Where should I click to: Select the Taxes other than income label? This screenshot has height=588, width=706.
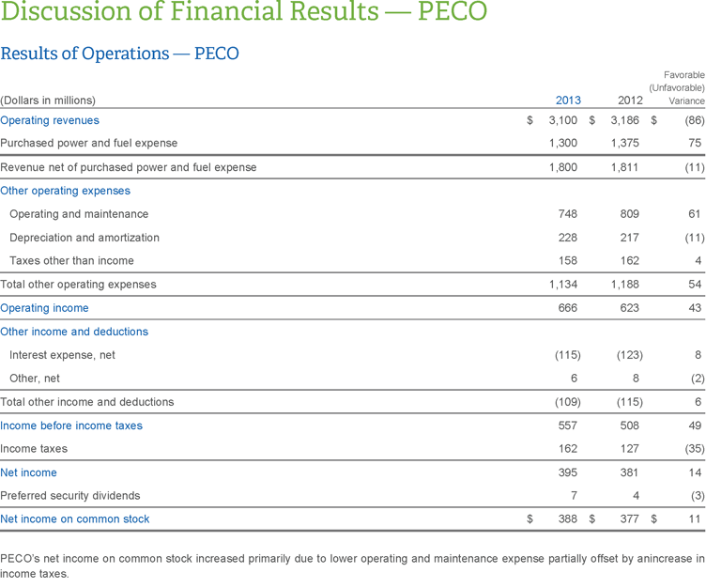pos(71,261)
